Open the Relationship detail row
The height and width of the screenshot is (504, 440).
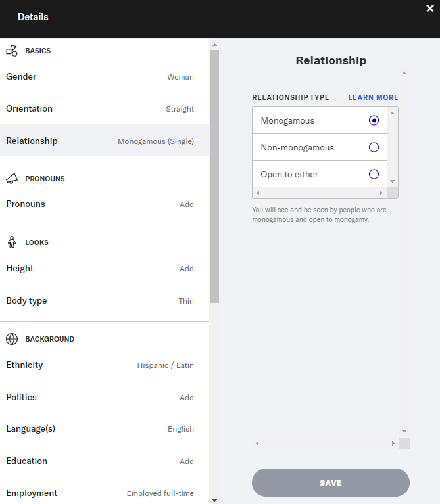click(x=105, y=141)
